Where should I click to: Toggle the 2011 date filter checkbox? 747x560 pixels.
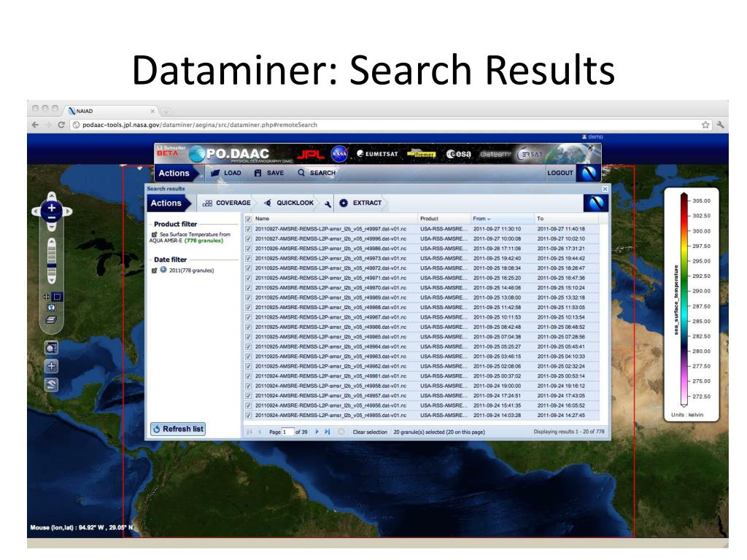click(x=155, y=270)
